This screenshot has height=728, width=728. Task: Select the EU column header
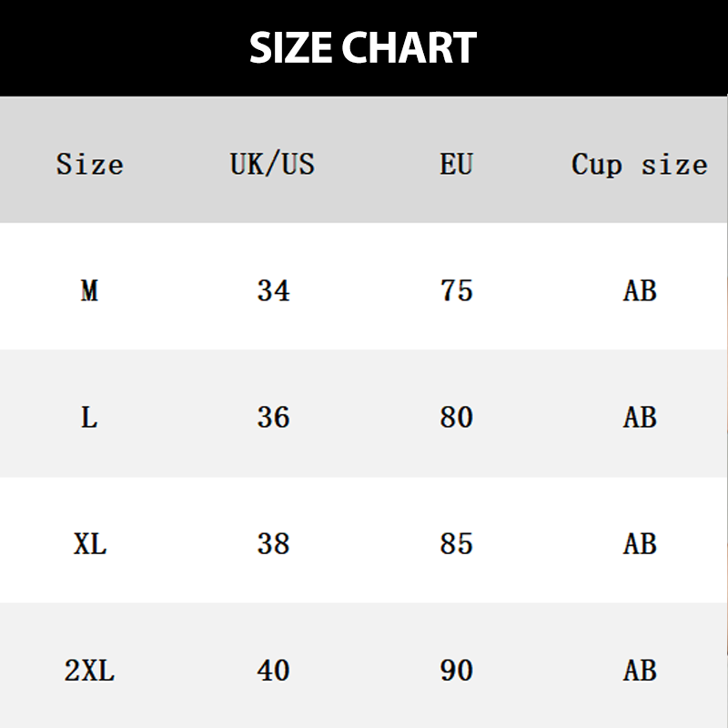point(456,165)
